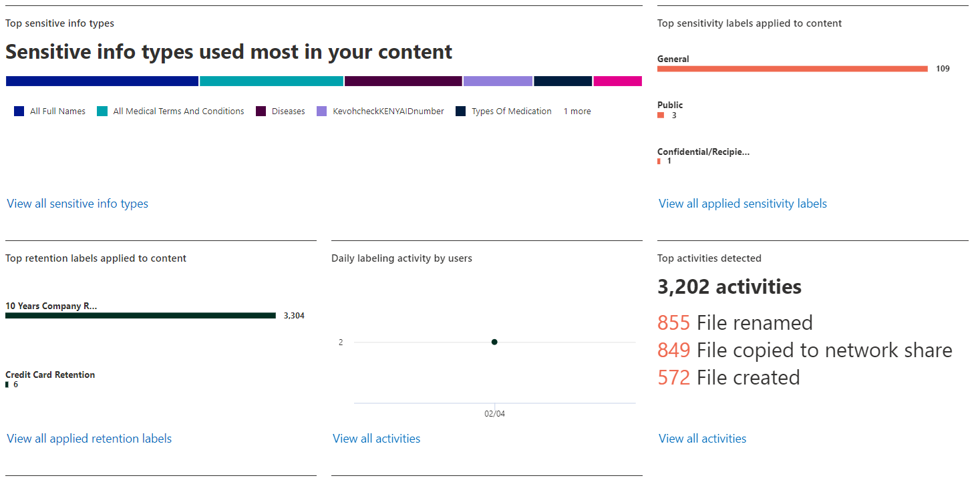Screen dimensions: 980x478
Task: Click the 02/04 data point on the chart
Action: (x=494, y=342)
